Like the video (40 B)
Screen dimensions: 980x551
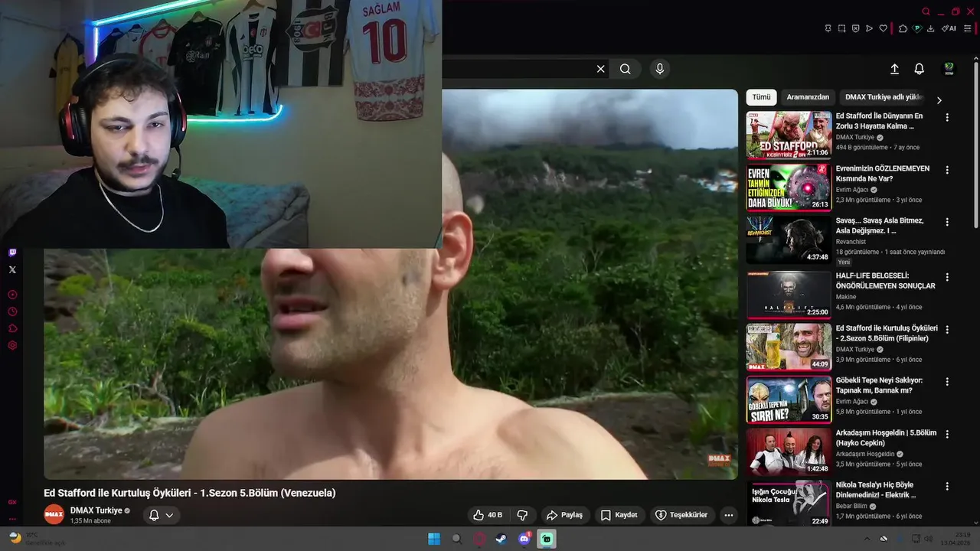click(488, 515)
